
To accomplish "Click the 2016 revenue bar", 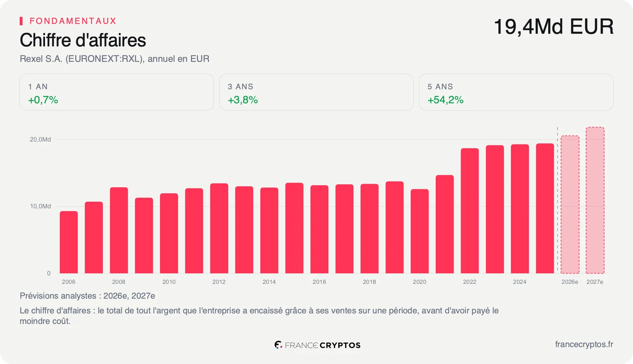I will 319,229.
